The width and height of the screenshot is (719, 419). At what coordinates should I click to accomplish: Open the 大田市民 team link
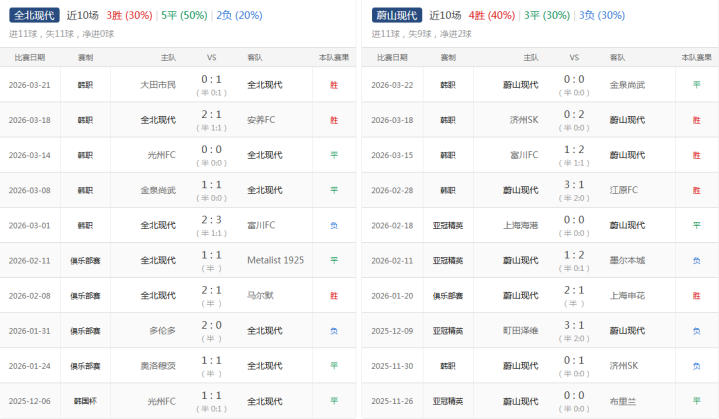coord(158,85)
